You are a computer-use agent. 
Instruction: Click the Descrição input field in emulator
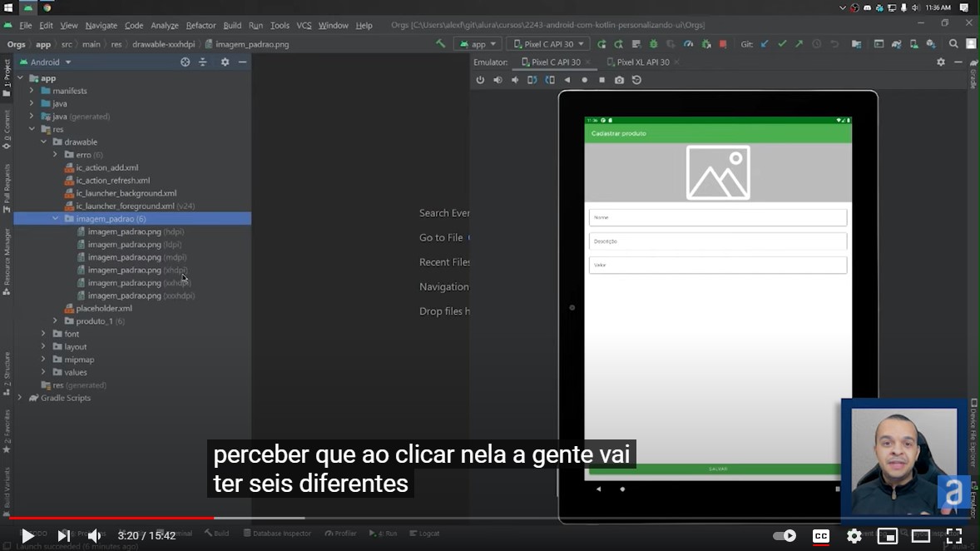pyautogui.click(x=717, y=241)
